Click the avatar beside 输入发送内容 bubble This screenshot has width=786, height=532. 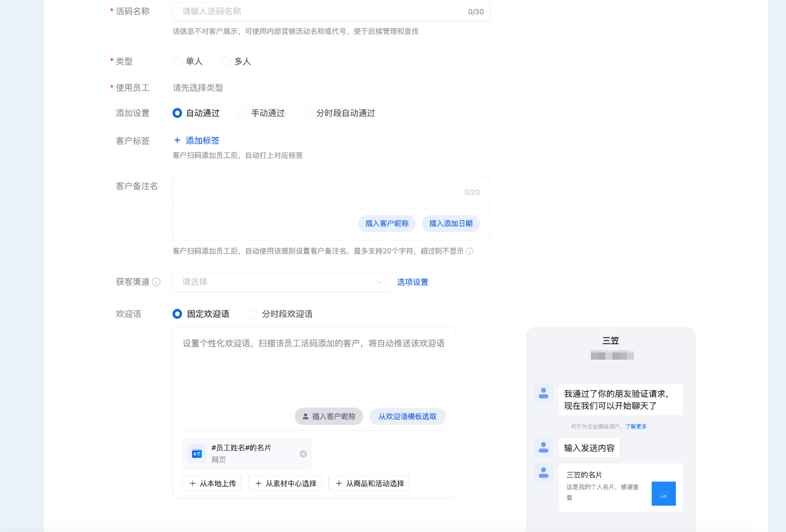(544, 447)
